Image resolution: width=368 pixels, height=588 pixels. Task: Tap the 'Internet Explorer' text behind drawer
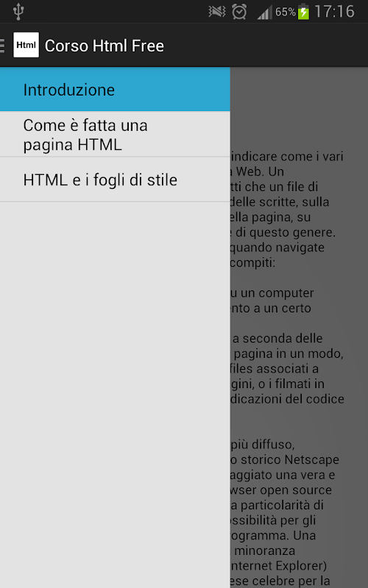(x=279, y=565)
